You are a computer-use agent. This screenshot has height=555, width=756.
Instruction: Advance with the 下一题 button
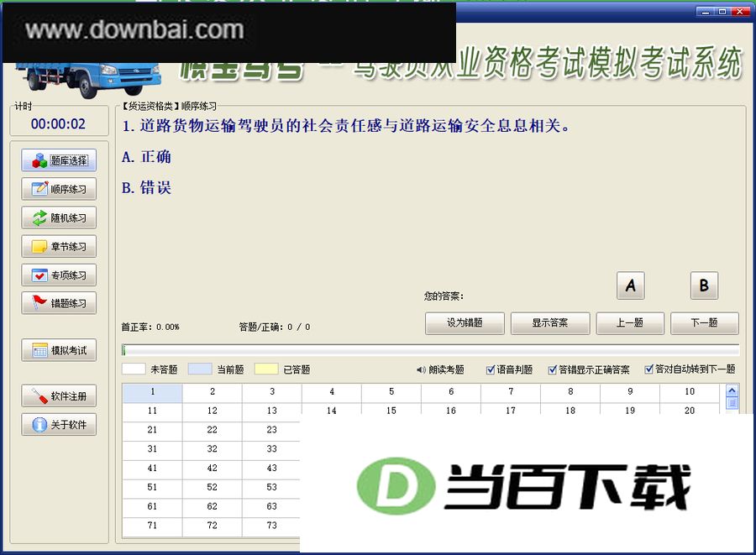(x=705, y=322)
